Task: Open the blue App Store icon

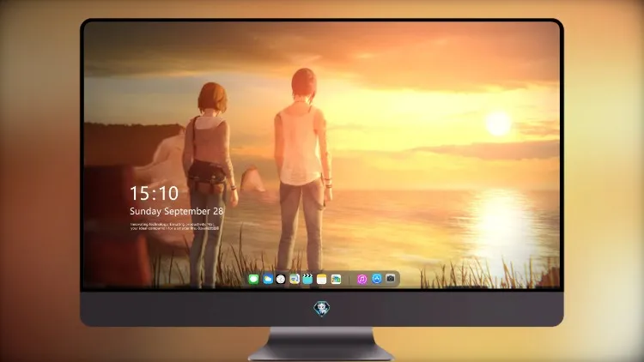Action: (377, 279)
